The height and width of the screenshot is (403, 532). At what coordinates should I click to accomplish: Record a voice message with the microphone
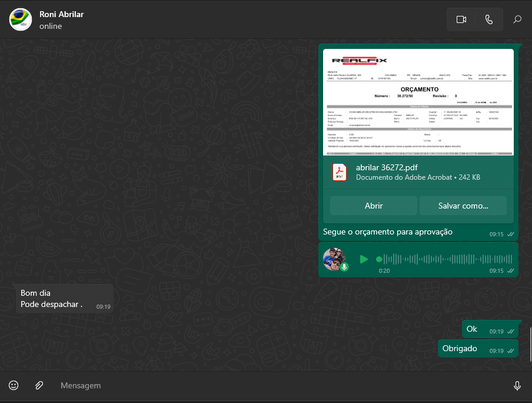517,385
